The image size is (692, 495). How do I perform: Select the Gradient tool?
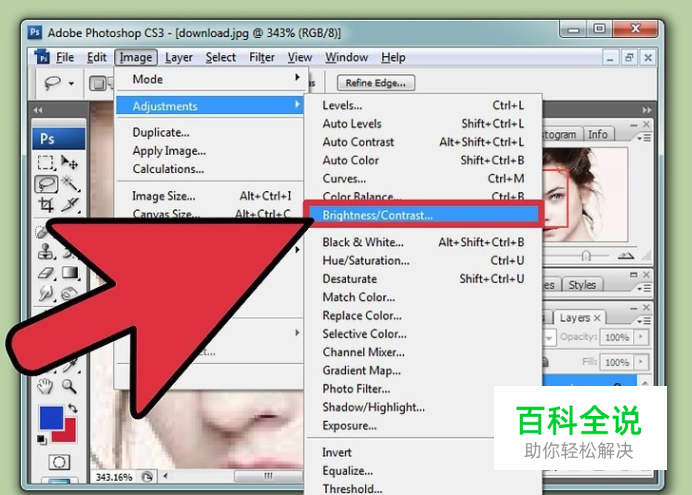[70, 273]
